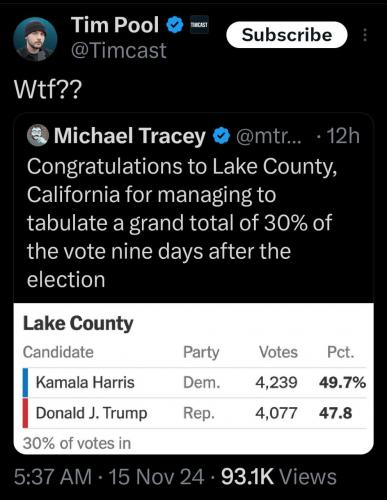Click the Tim Pool display name

pos(115,25)
